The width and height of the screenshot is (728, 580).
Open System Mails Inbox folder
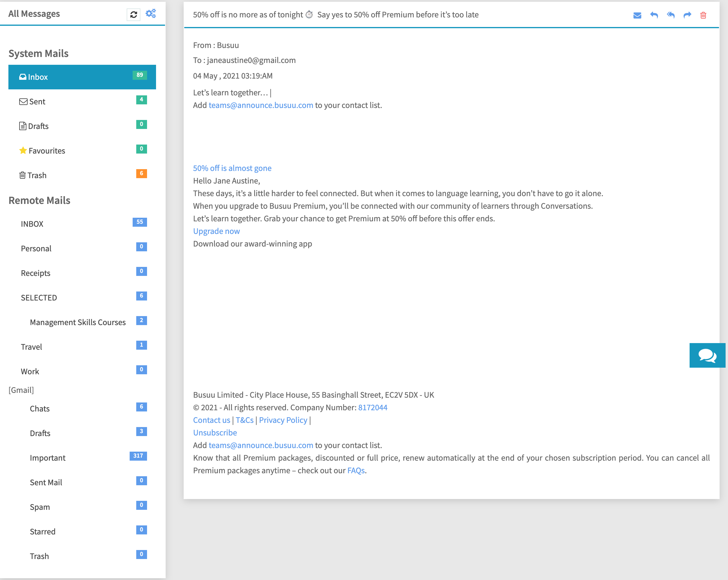click(x=82, y=77)
